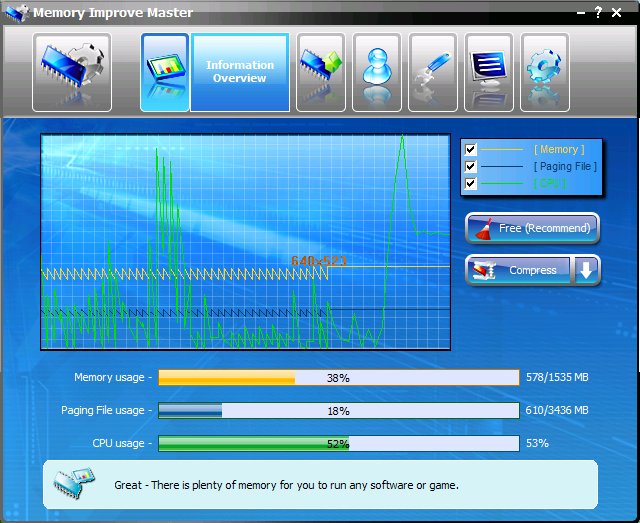Click the memory chip icon in status message
The image size is (640, 523).
coord(74,483)
